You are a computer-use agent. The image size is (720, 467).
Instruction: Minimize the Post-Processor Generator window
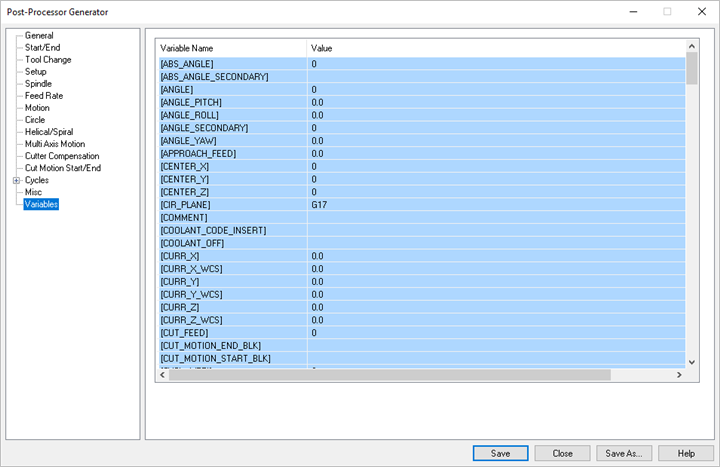(x=633, y=12)
